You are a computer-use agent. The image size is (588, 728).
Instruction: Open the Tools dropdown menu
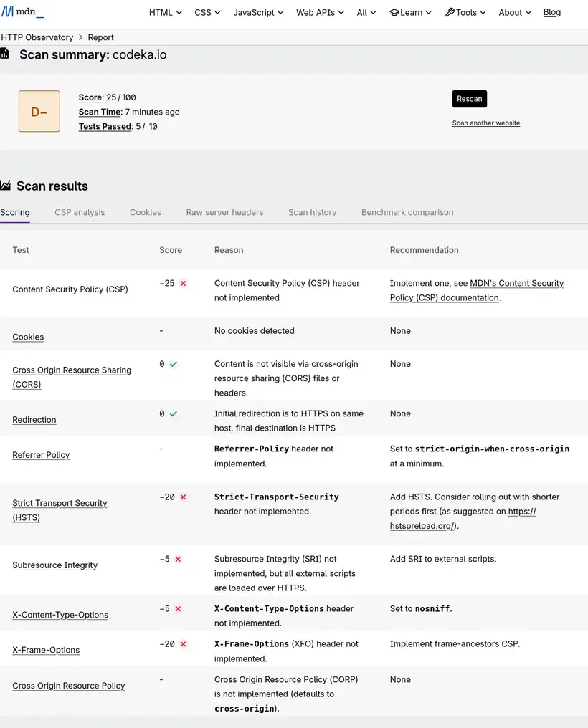(x=465, y=12)
